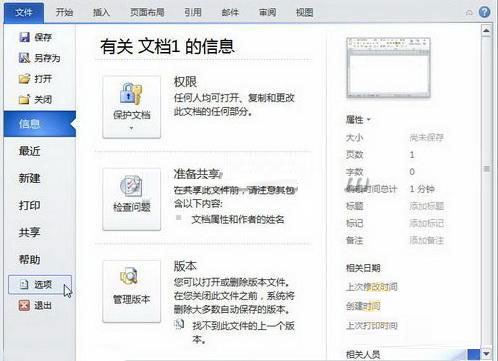498x361 pixels.
Task: Click the Manage Versions (管理版本) button
Action: (132, 291)
